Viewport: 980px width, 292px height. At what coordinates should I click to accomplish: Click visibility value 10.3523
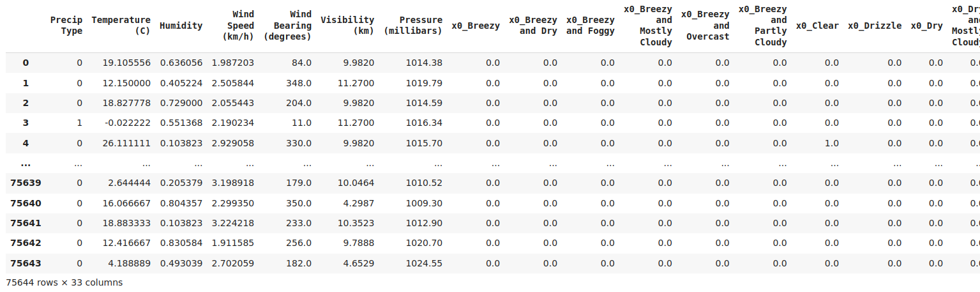(356, 223)
